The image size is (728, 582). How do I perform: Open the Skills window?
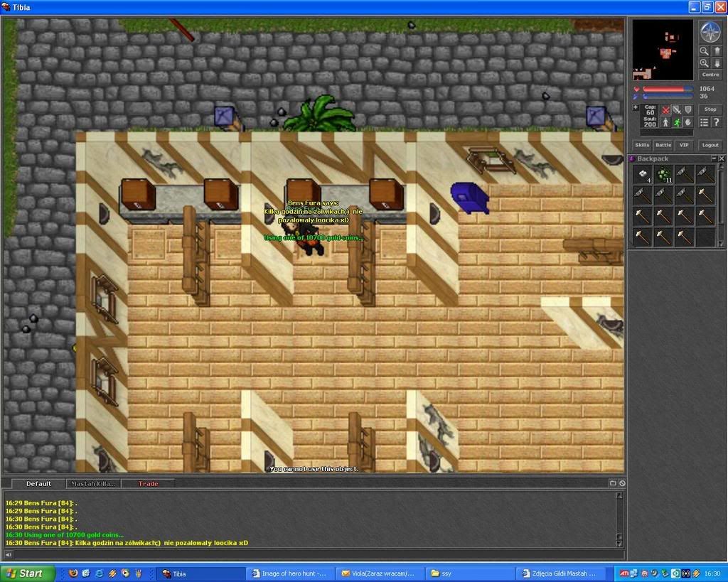click(642, 145)
